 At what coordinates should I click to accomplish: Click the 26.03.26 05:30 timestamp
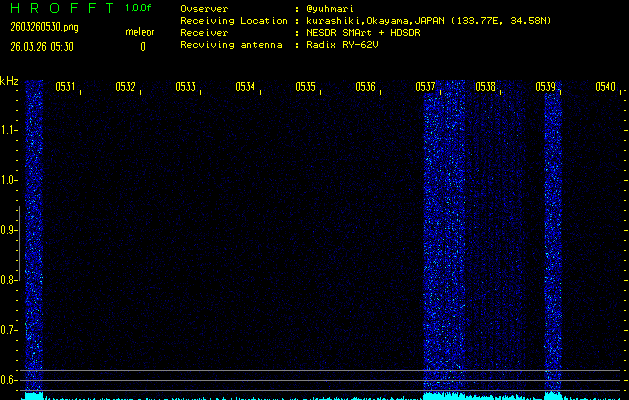click(43, 46)
